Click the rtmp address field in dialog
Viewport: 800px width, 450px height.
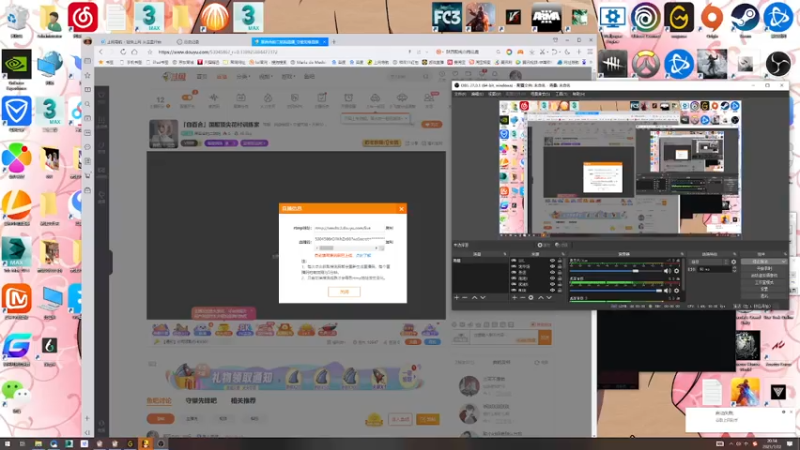tap(348, 228)
